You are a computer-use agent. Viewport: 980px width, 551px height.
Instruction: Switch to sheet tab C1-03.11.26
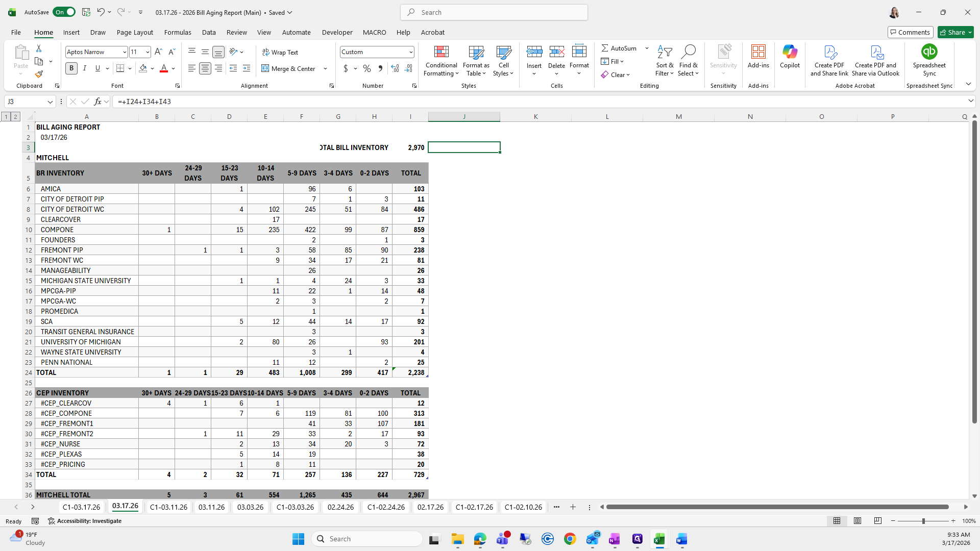click(168, 507)
